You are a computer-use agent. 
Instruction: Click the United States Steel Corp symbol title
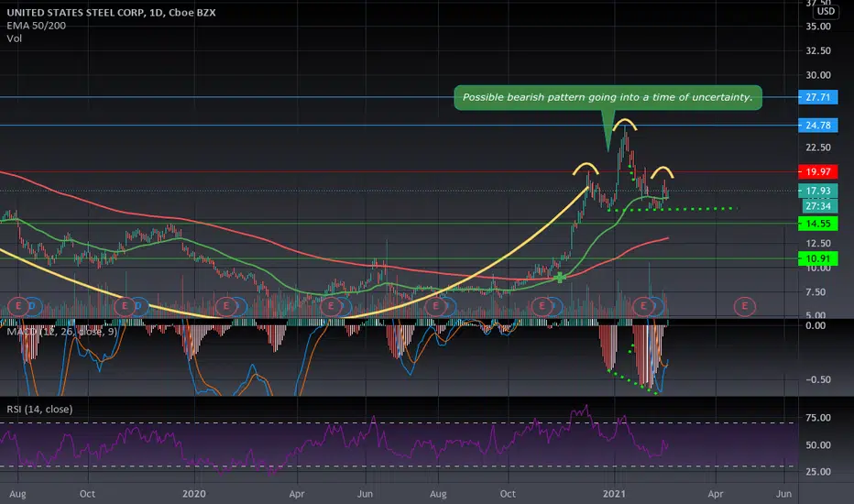pos(111,12)
